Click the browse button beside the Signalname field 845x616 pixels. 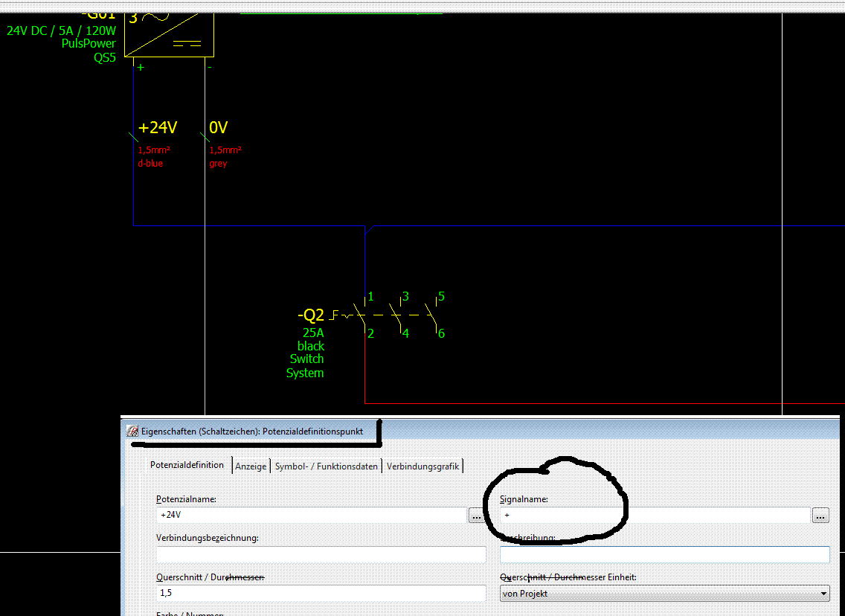[820, 516]
